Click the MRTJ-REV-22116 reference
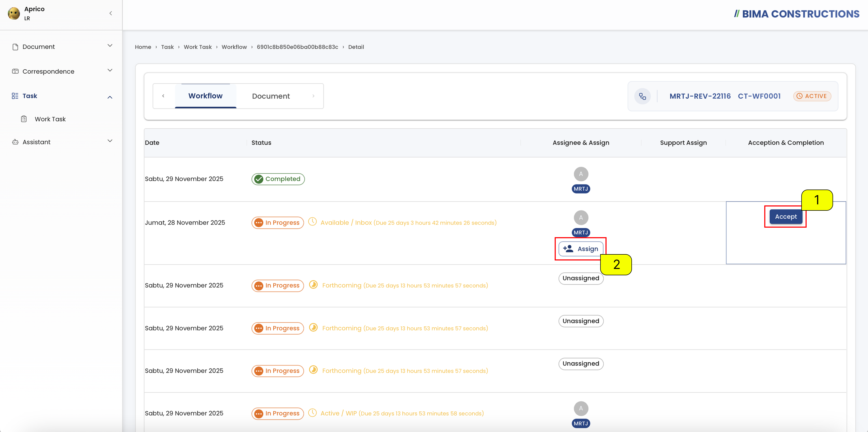This screenshot has width=868, height=432. pyautogui.click(x=700, y=96)
